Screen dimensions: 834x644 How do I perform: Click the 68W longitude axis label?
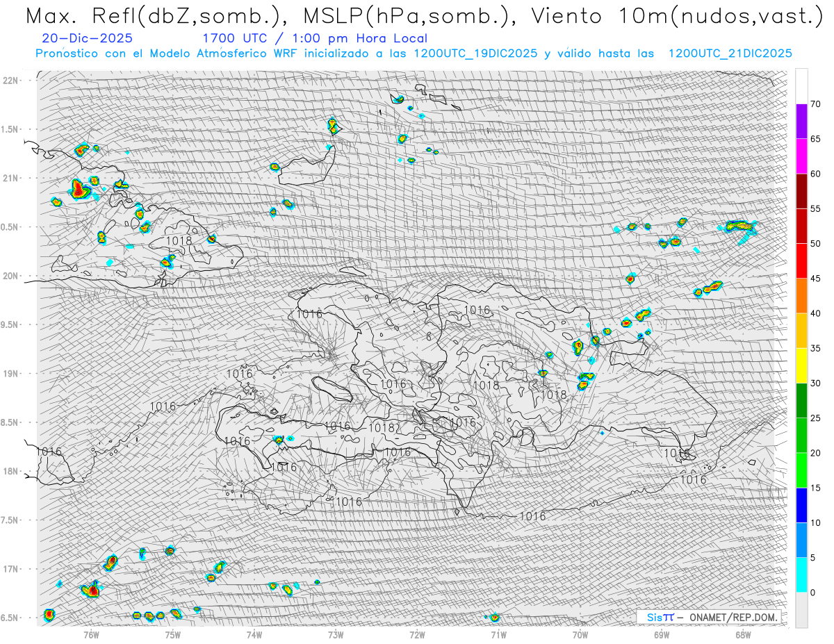click(743, 634)
